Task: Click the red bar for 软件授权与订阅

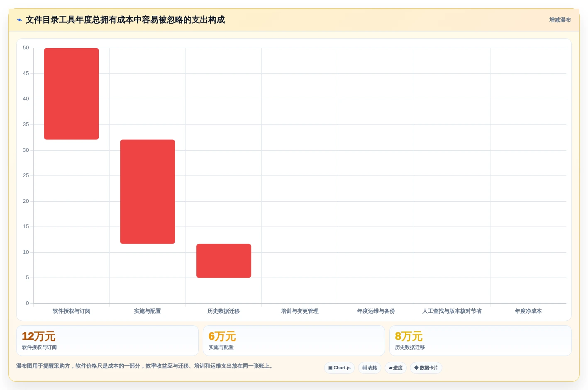Action: tap(71, 94)
